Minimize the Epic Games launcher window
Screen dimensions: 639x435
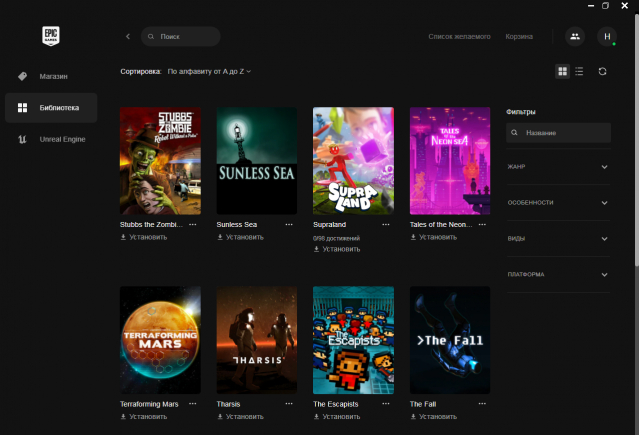591,6
